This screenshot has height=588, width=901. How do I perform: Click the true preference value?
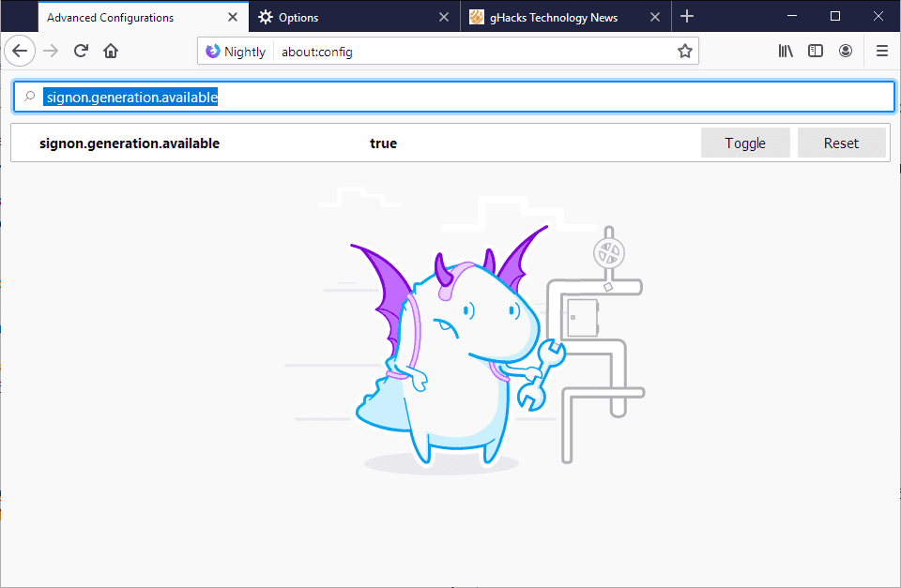[383, 143]
